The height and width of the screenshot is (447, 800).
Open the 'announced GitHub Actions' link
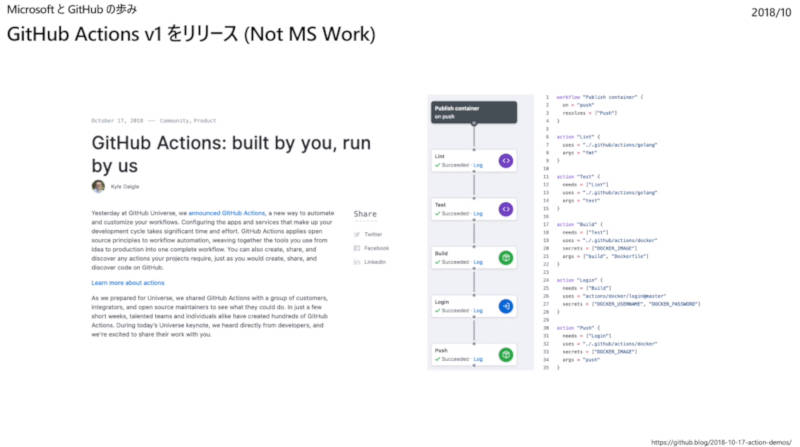click(x=227, y=213)
